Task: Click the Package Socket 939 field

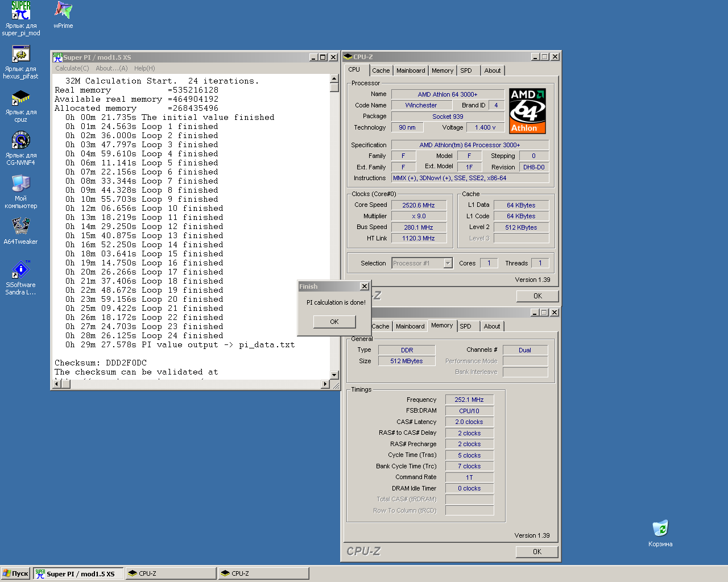Action: (448, 117)
